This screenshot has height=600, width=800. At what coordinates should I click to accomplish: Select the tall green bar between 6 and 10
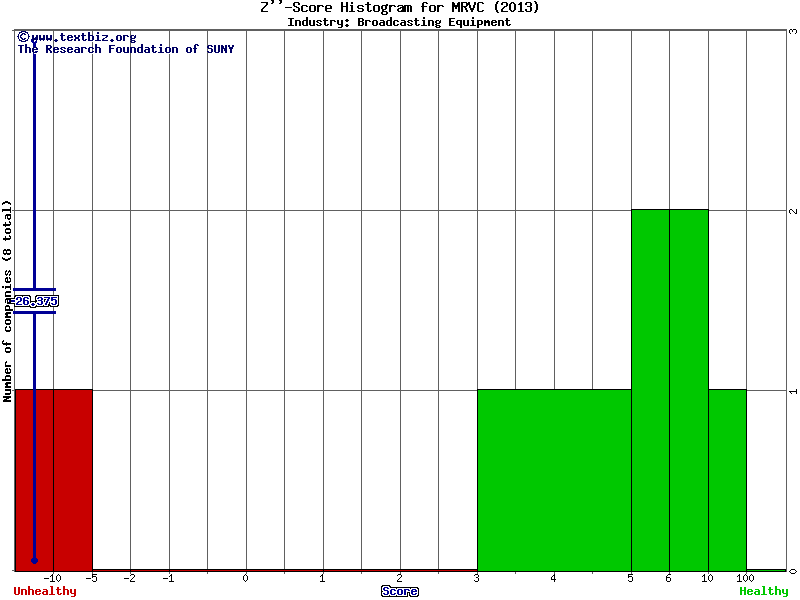coord(689,390)
